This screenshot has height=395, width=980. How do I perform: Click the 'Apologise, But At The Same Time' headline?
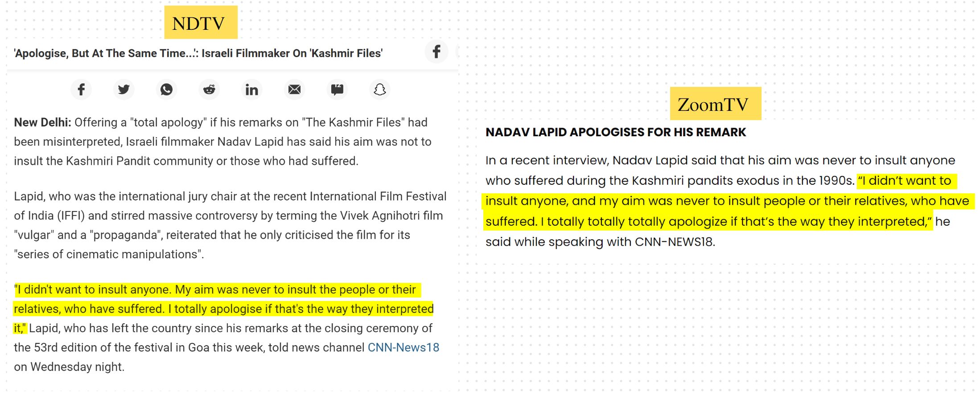(x=198, y=53)
